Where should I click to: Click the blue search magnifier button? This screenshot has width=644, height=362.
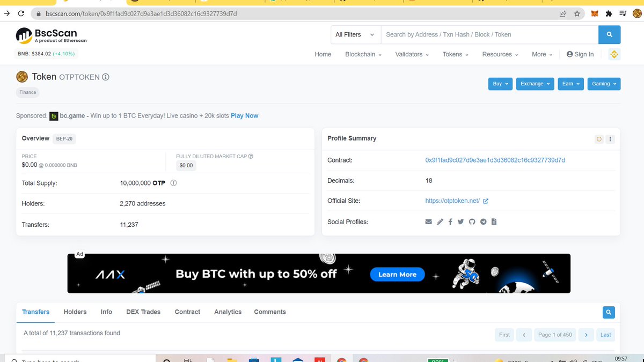coord(609,34)
